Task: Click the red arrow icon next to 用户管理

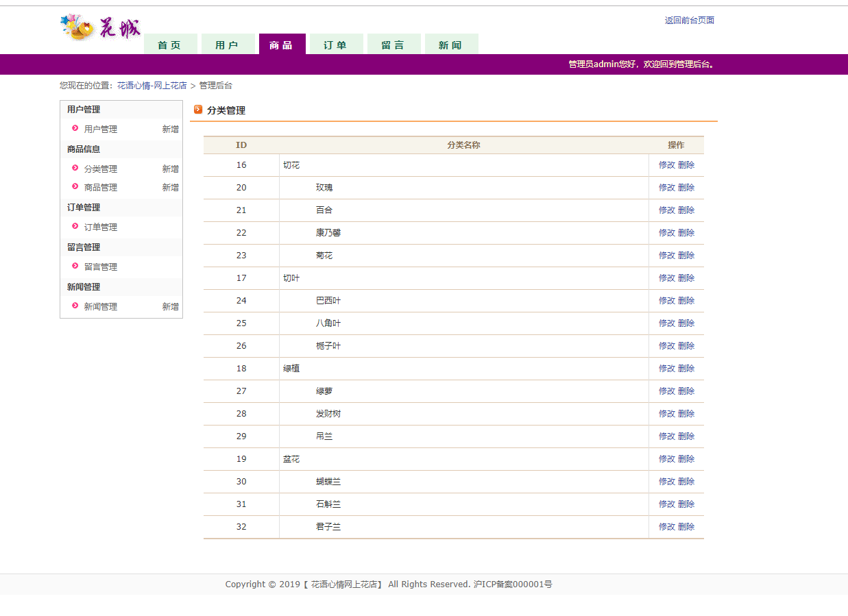Action: (x=75, y=128)
